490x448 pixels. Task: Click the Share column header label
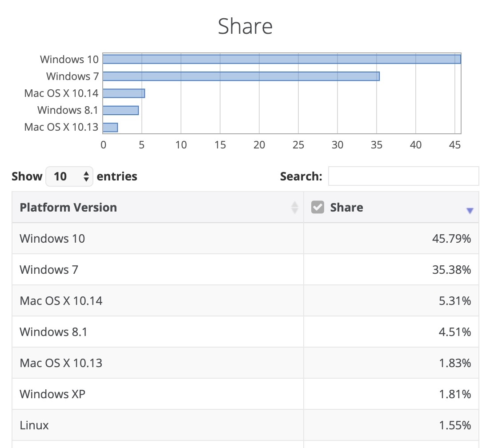346,208
